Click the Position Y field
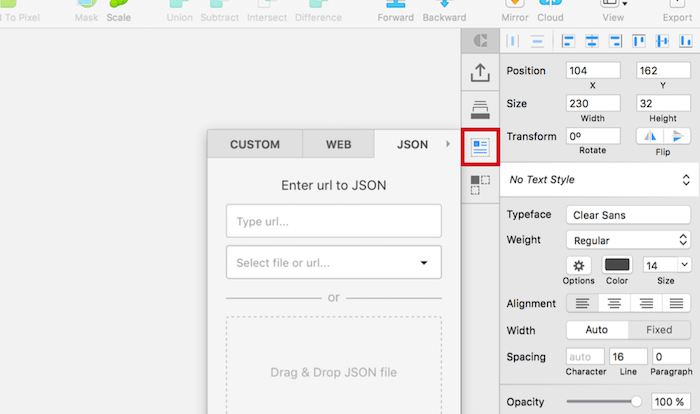This screenshot has height=414, width=700. [x=663, y=71]
